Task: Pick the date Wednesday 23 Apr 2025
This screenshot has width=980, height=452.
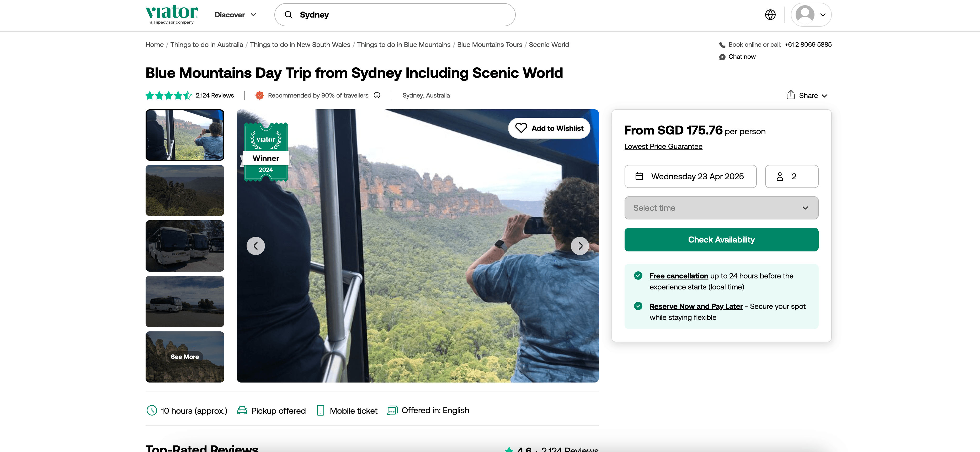Action: coord(690,176)
